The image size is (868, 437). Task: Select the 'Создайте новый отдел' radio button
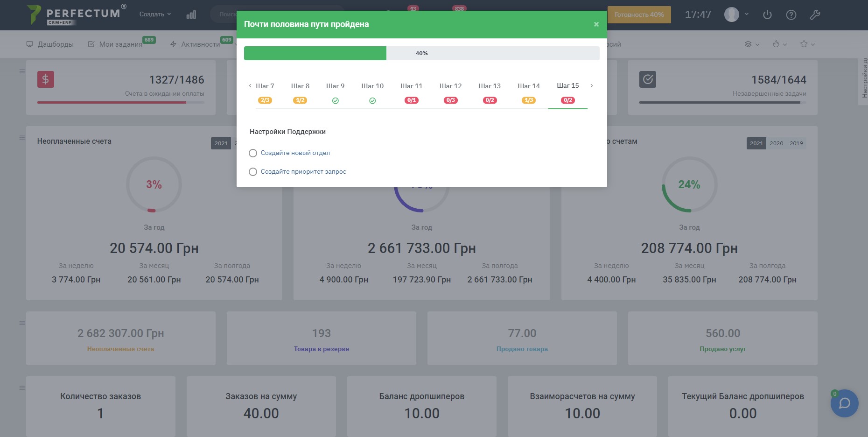[x=253, y=153]
